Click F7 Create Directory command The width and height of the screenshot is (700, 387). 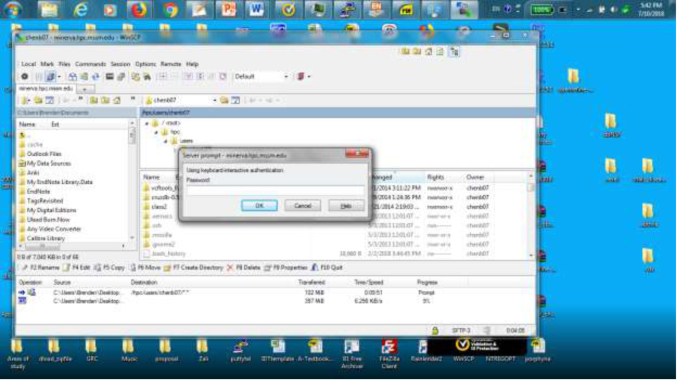click(x=193, y=268)
